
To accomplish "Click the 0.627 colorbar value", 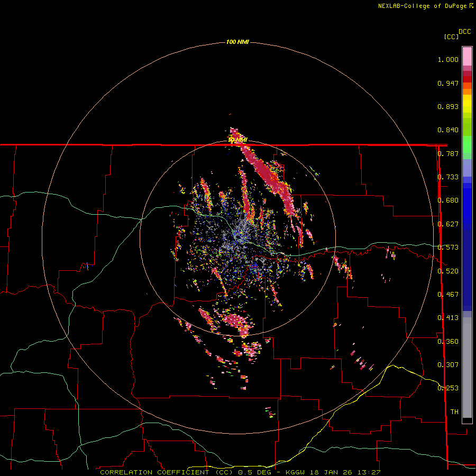I will coord(448,224).
